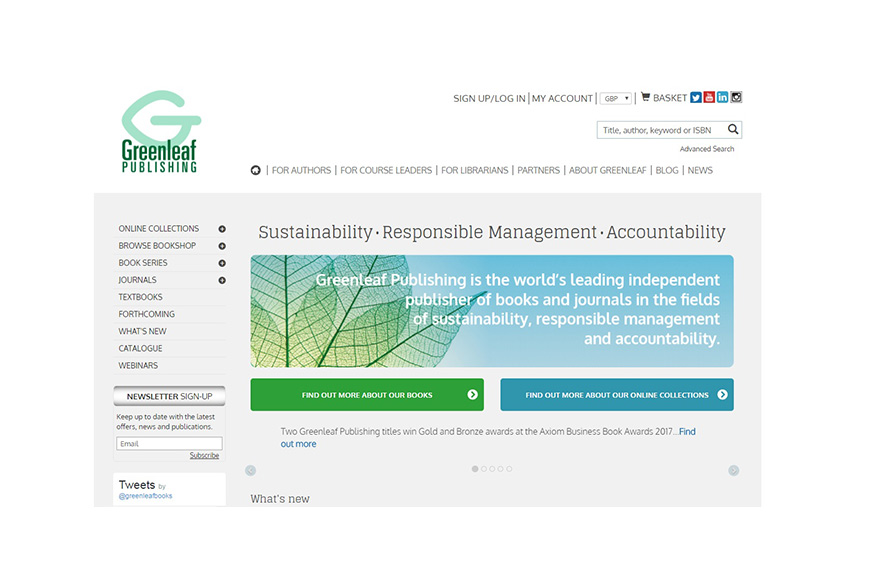This screenshot has width=881, height=585.
Task: Open Journals sidebar item
Action: point(137,280)
